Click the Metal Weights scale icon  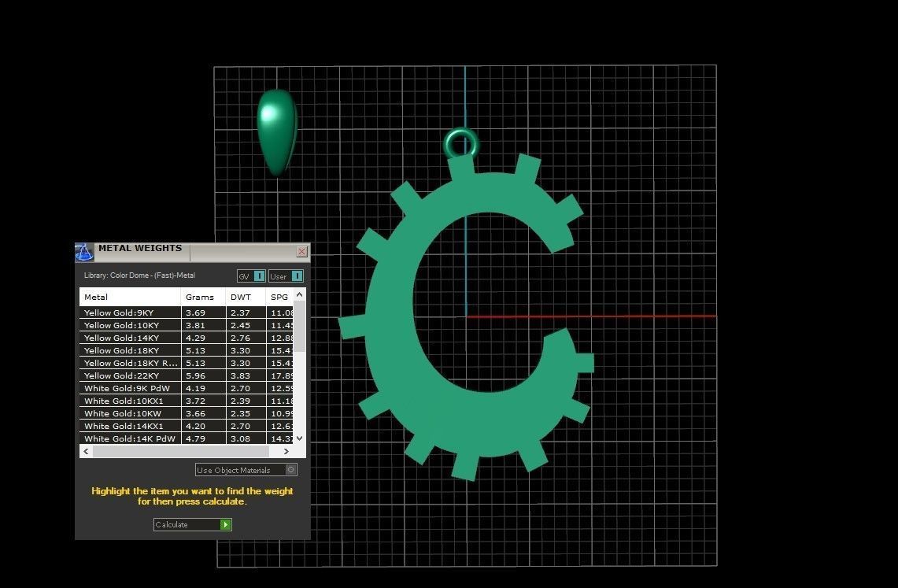click(x=84, y=252)
